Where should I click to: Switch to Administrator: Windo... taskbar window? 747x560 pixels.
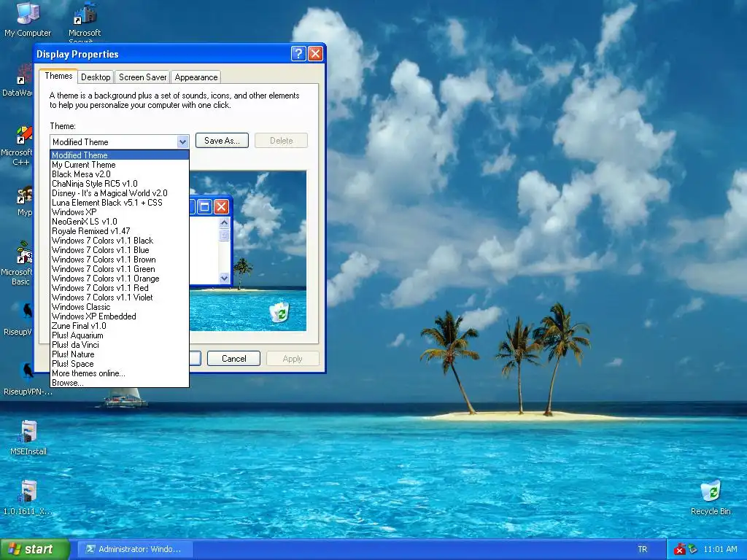pos(135,549)
